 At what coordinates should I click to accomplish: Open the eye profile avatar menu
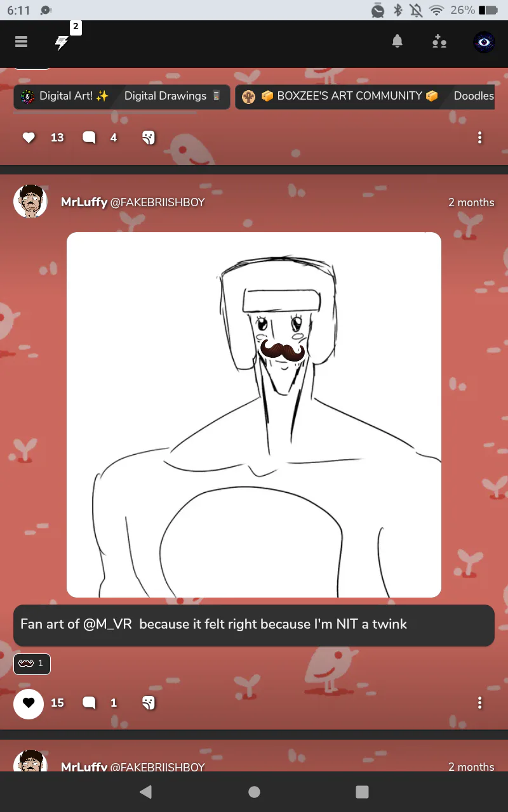tap(485, 43)
